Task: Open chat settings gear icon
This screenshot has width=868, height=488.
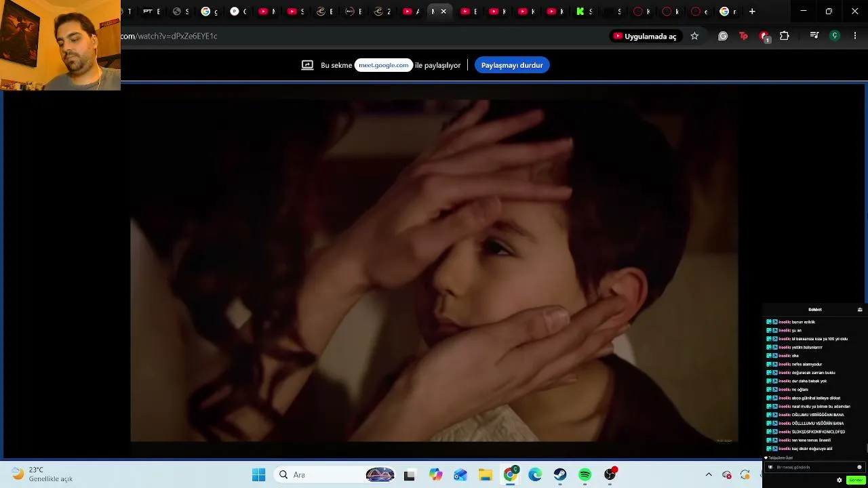Action: 840,480
